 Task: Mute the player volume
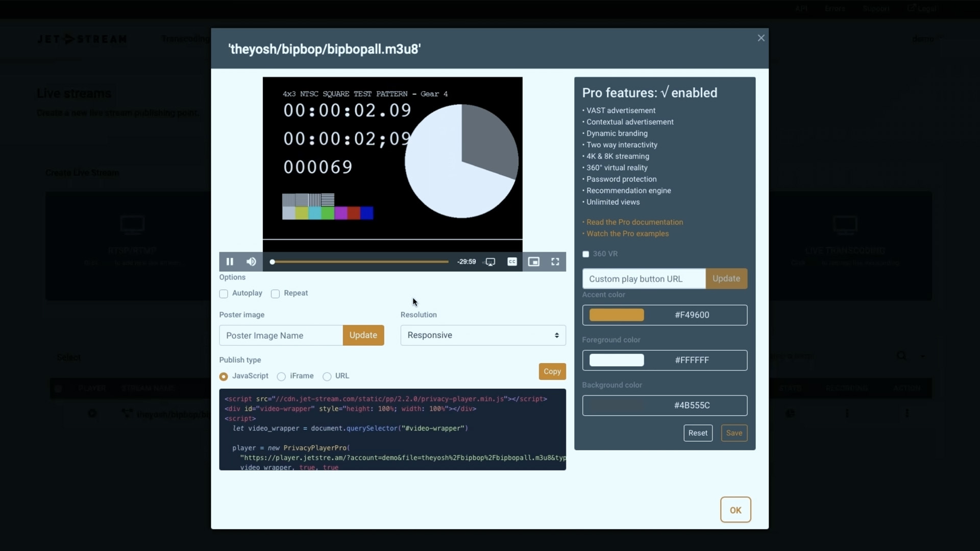pos(251,261)
